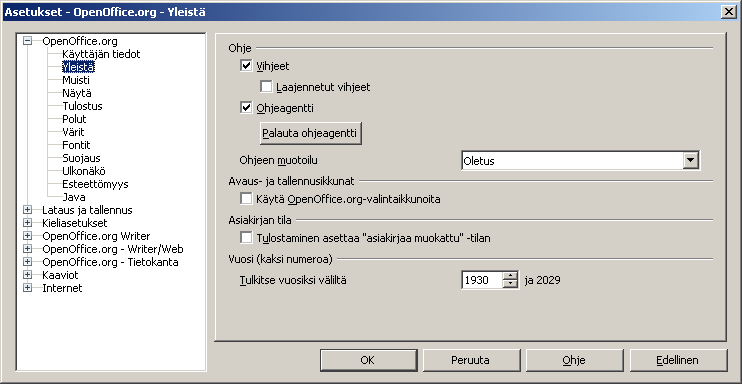
Task: Select the OpenOffice.org root tree item
Action: [80, 41]
